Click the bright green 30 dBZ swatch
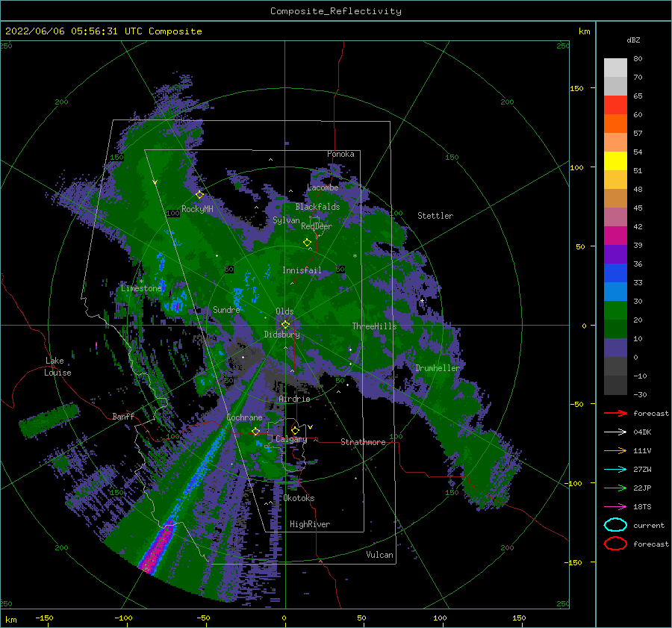 [x=615, y=311]
